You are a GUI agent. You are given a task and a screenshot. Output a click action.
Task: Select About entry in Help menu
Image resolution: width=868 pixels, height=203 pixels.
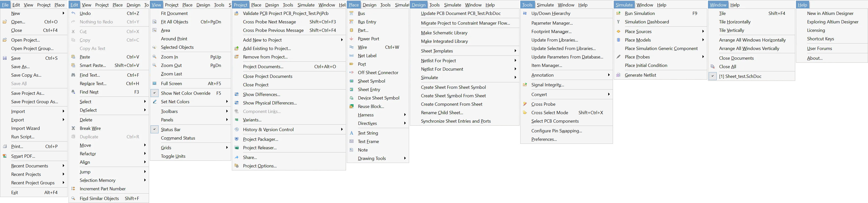pyautogui.click(x=815, y=58)
